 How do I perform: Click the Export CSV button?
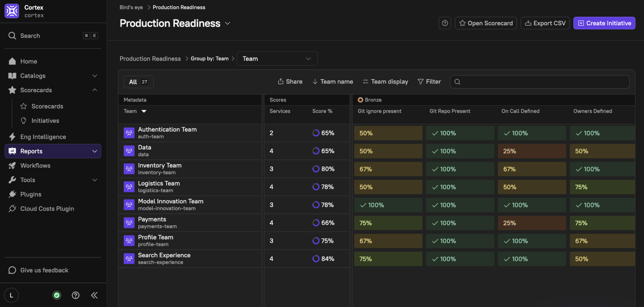pos(545,23)
